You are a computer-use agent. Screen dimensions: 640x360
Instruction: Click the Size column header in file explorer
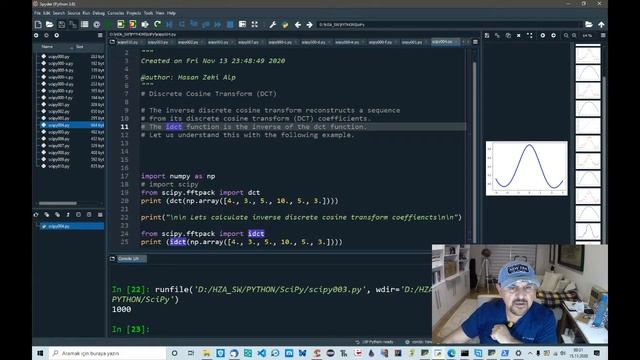80,47
